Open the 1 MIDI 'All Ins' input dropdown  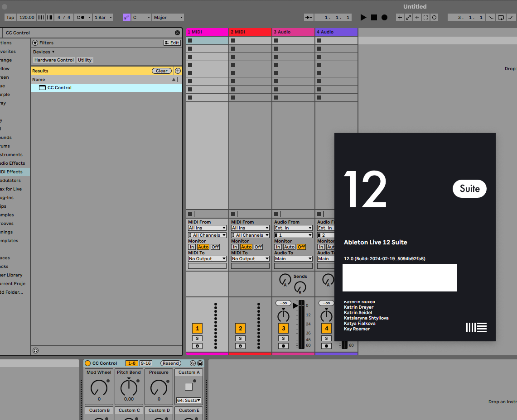tap(207, 228)
